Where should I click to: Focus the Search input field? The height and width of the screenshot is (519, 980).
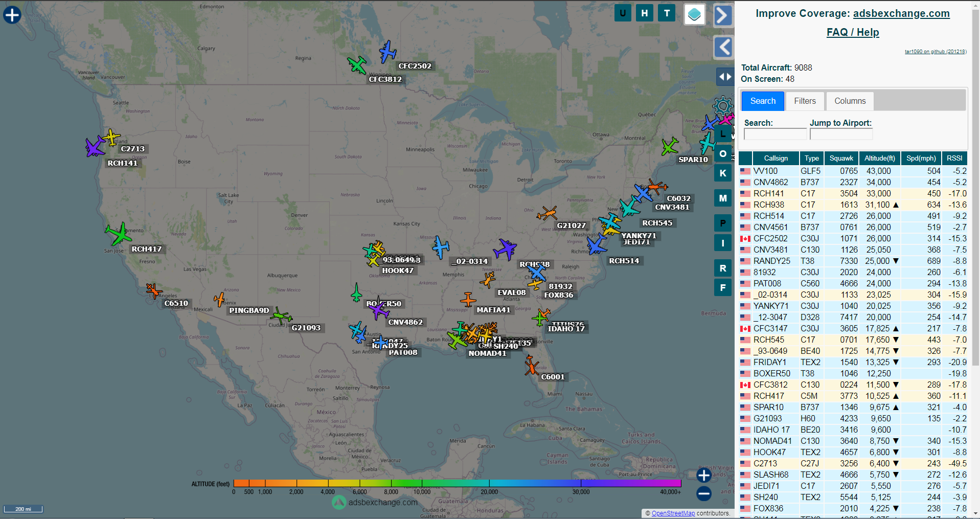(775, 134)
